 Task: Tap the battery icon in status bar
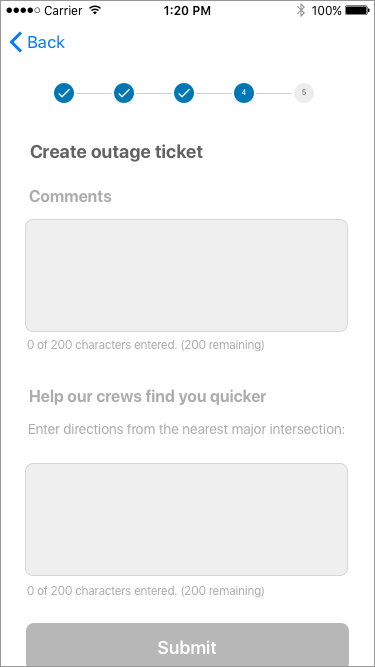click(x=358, y=10)
